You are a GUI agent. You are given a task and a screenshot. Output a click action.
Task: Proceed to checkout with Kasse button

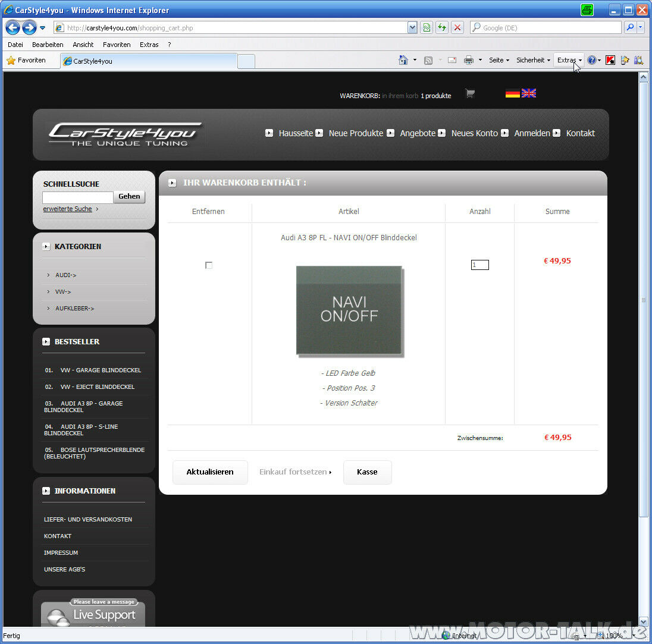[367, 472]
